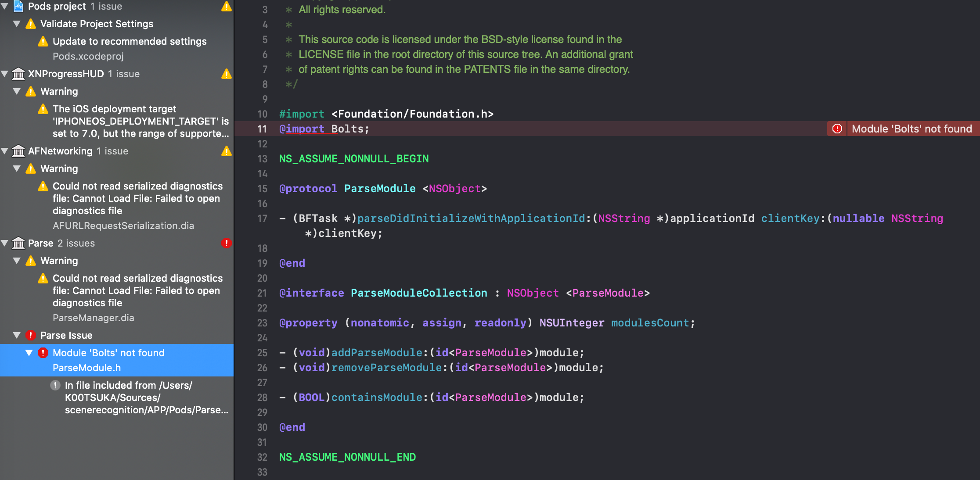Viewport: 980px width, 480px height.
Task: Click ParseModule protocol name
Action: 380,189
